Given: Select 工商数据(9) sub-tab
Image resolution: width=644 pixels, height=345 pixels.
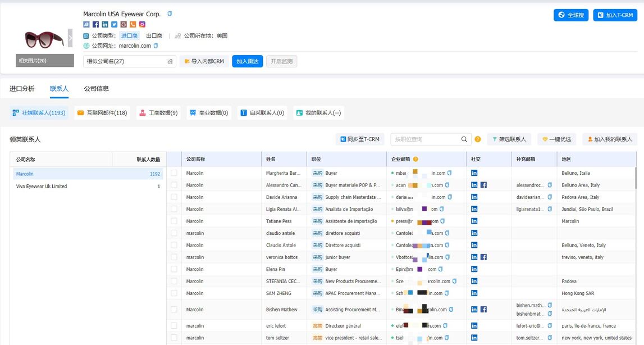Looking at the screenshot, I should [x=158, y=113].
